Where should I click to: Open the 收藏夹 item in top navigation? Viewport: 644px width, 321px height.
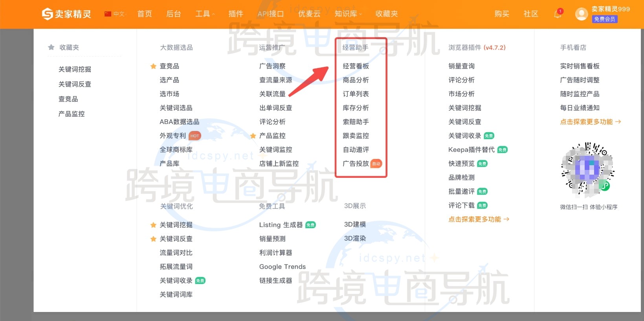pyautogui.click(x=387, y=14)
